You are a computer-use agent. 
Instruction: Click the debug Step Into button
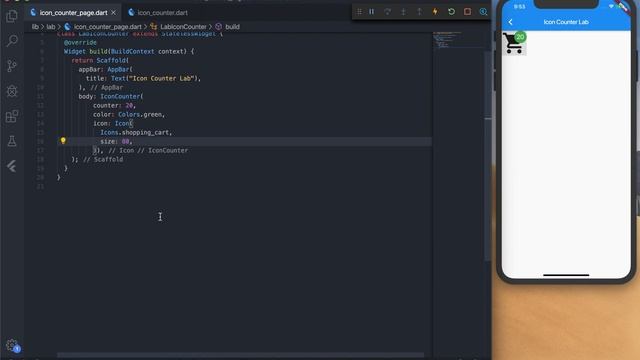(403, 12)
